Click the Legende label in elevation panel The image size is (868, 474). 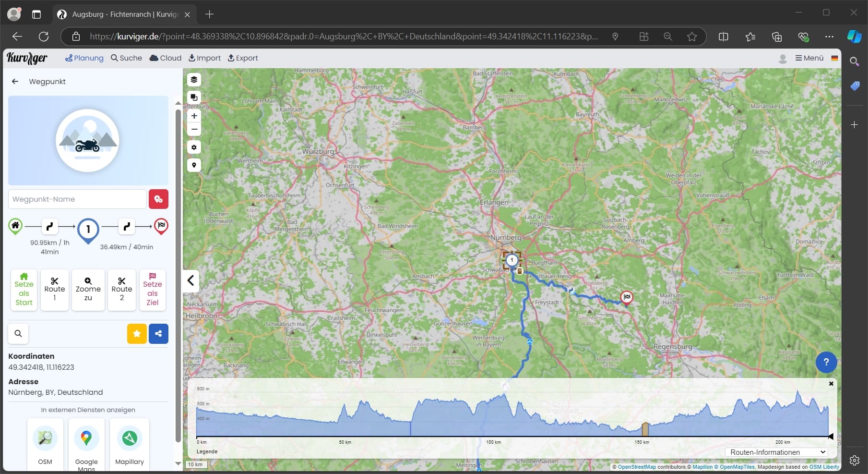pos(207,451)
